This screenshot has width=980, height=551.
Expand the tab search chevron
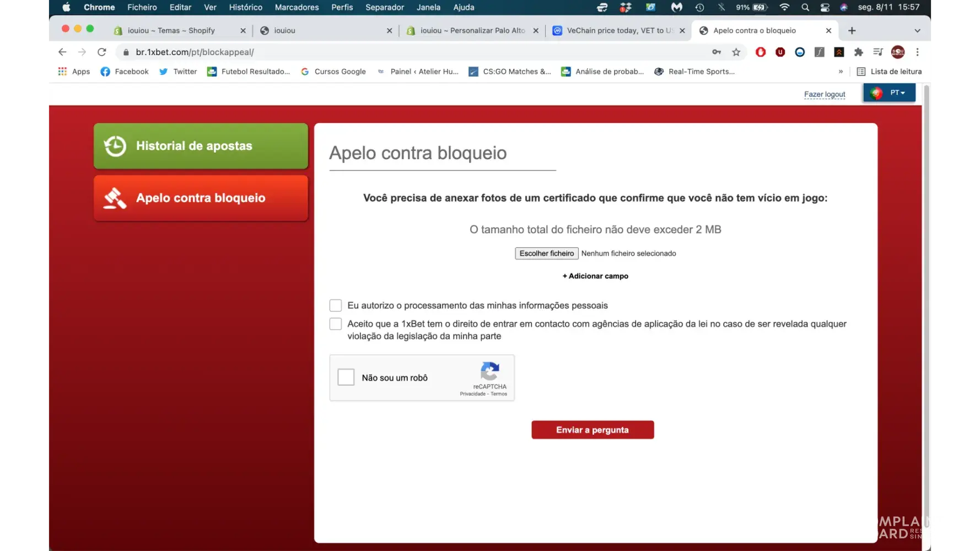point(917,30)
